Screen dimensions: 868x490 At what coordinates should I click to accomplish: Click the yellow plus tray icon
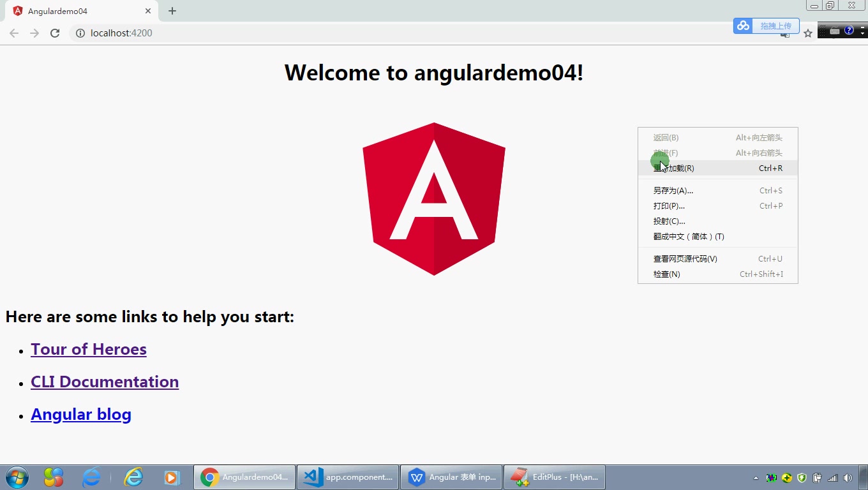pyautogui.click(x=787, y=478)
